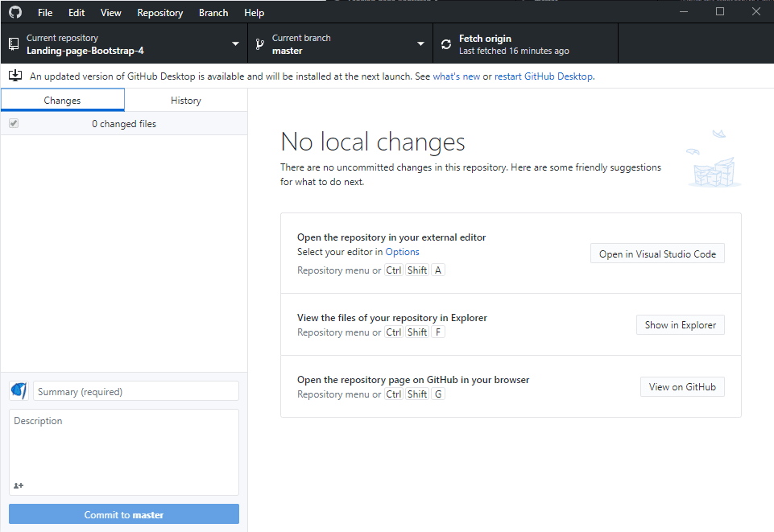
Task: Click into the Description text area
Action: pyautogui.click(x=124, y=452)
